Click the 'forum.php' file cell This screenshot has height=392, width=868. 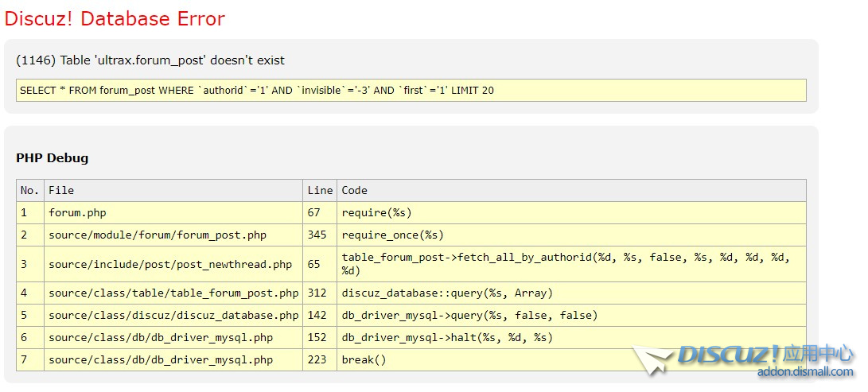tap(173, 213)
